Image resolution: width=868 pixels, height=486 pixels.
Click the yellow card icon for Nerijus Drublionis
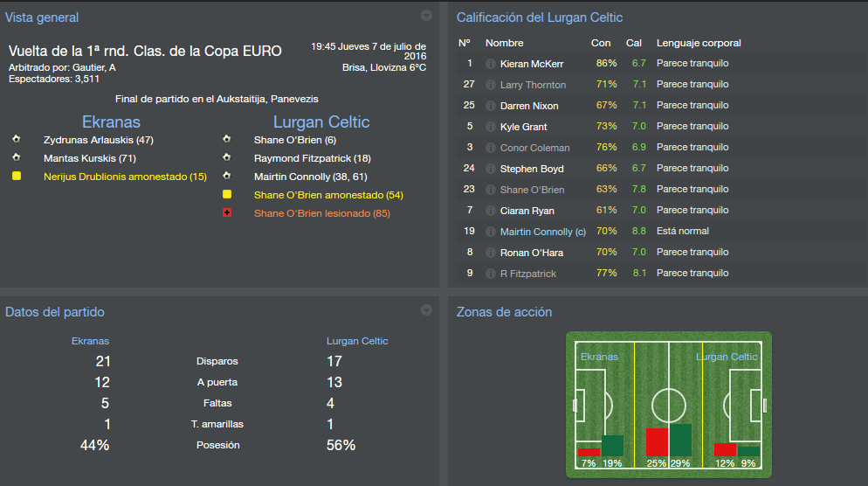pos(17,176)
